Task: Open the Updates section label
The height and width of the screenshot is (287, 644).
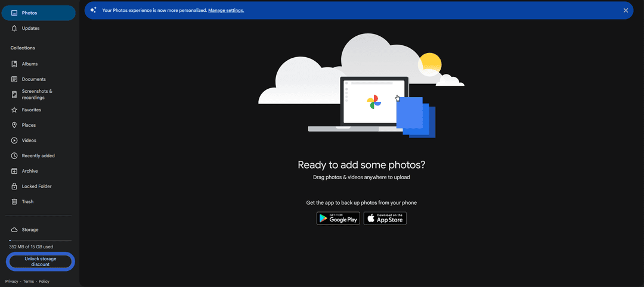Action: pos(30,29)
